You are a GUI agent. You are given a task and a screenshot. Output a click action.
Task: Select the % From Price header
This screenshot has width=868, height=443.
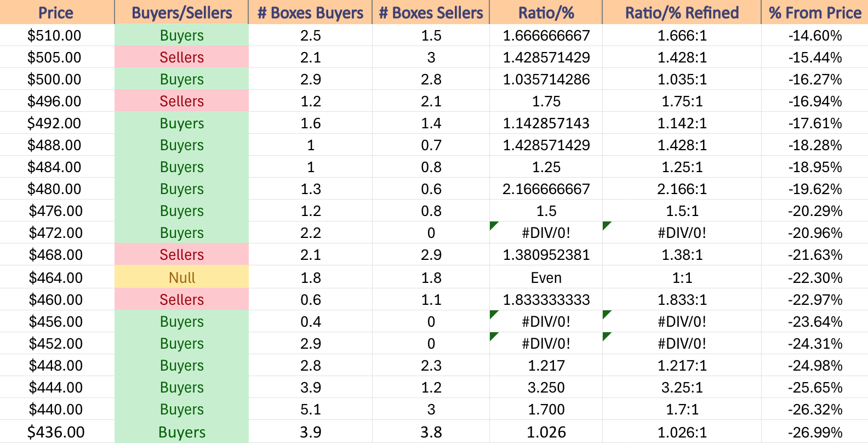tap(815, 12)
